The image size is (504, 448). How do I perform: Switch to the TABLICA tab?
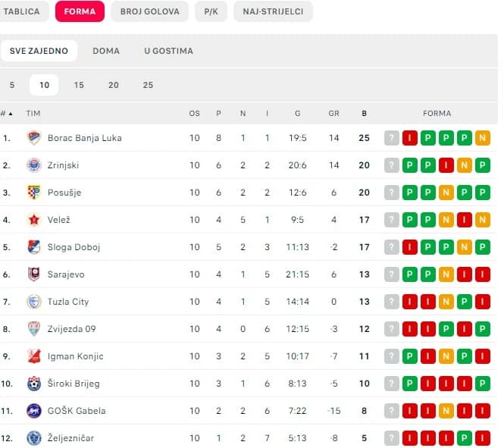[x=21, y=11]
